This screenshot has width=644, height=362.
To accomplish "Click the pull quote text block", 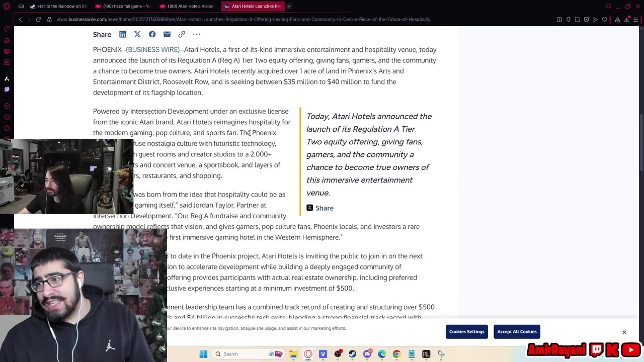I will pos(369,154).
